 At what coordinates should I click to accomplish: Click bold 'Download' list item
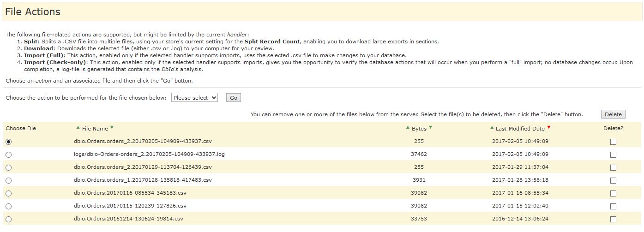pos(39,48)
